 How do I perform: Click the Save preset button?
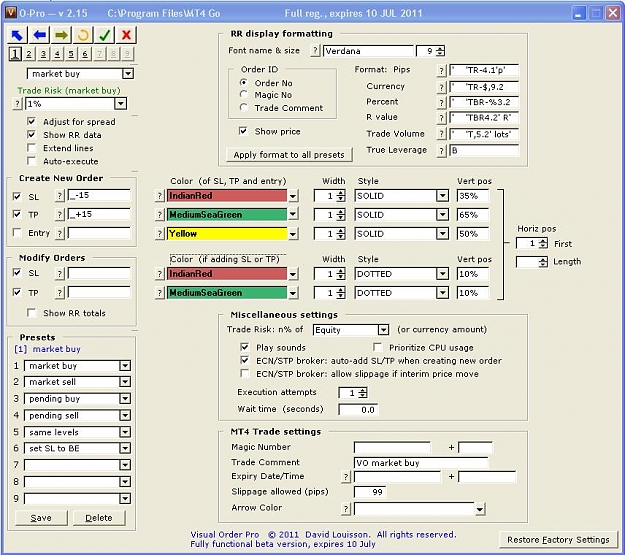tap(41, 518)
